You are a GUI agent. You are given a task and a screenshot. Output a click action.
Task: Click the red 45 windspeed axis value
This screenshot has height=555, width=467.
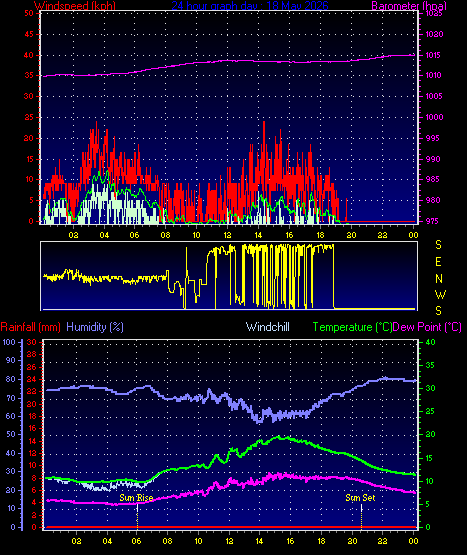click(x=29, y=34)
